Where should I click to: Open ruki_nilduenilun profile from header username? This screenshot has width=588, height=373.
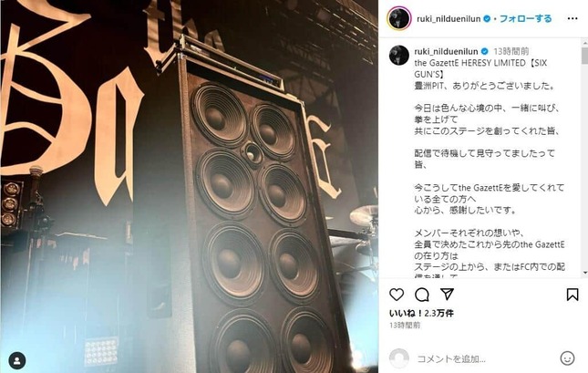[449, 19]
